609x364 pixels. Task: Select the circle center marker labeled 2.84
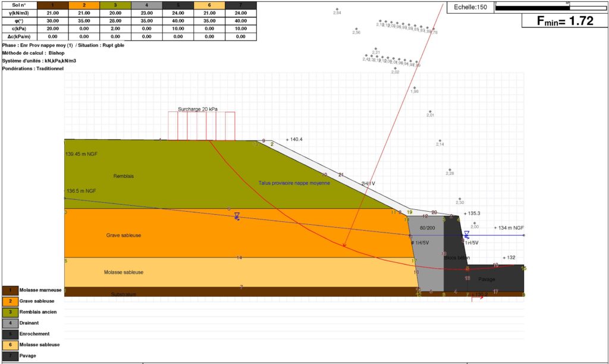coord(337,9)
